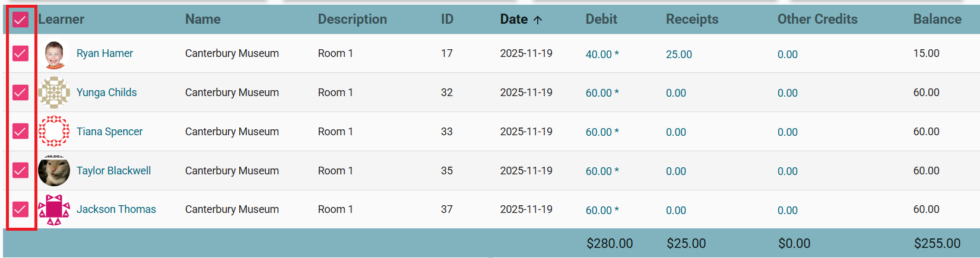Sort by the Balance column header
The image size is (980, 258).
click(937, 20)
